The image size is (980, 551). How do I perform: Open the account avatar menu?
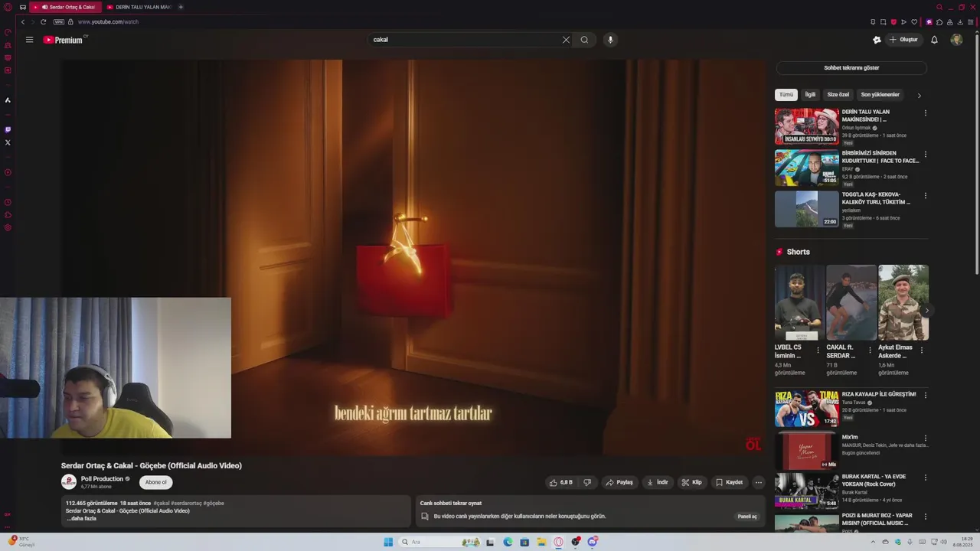[x=956, y=40]
